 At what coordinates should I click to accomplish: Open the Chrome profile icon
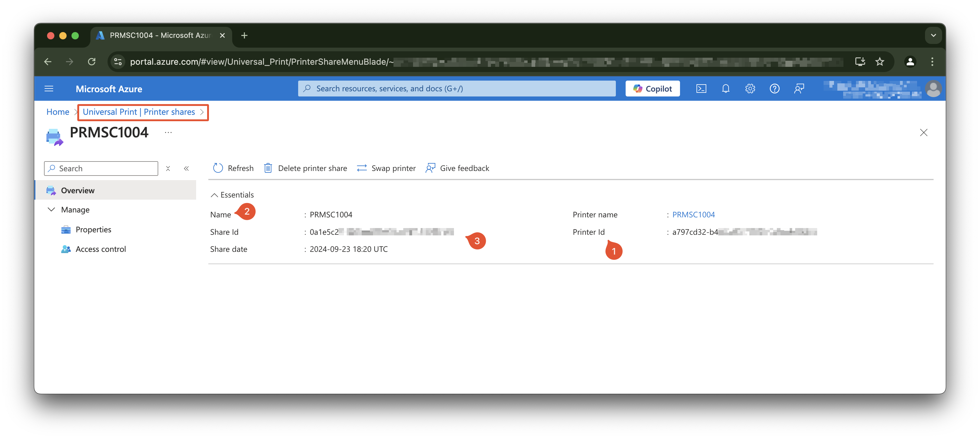click(910, 62)
